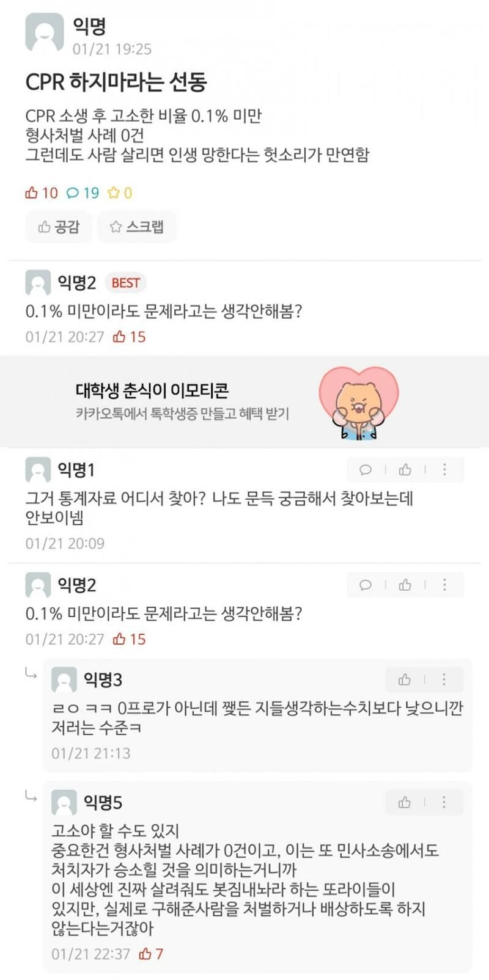Click the red BEST badge next to 익명2

[125, 283]
